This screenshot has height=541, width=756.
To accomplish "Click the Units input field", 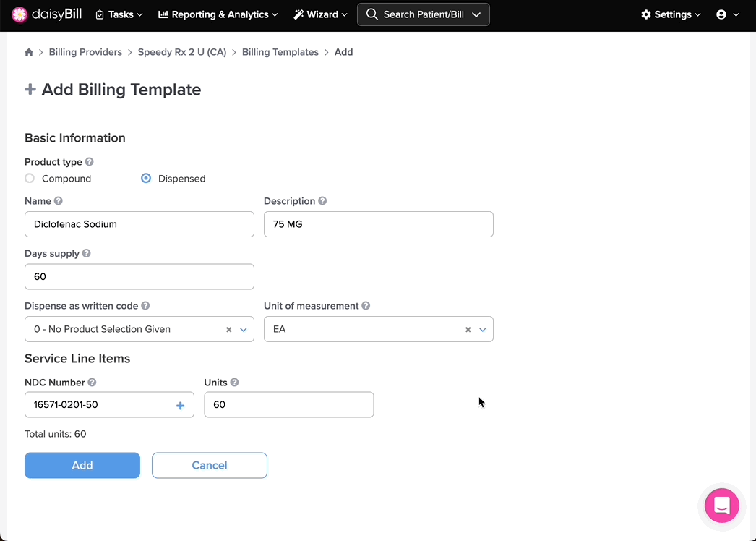I will [289, 404].
